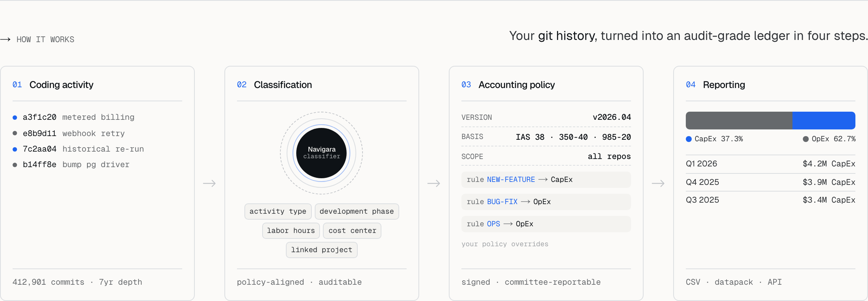Image resolution: width=868 pixels, height=301 pixels.
Task: Select the 'labor hours' tag
Action: click(x=291, y=231)
